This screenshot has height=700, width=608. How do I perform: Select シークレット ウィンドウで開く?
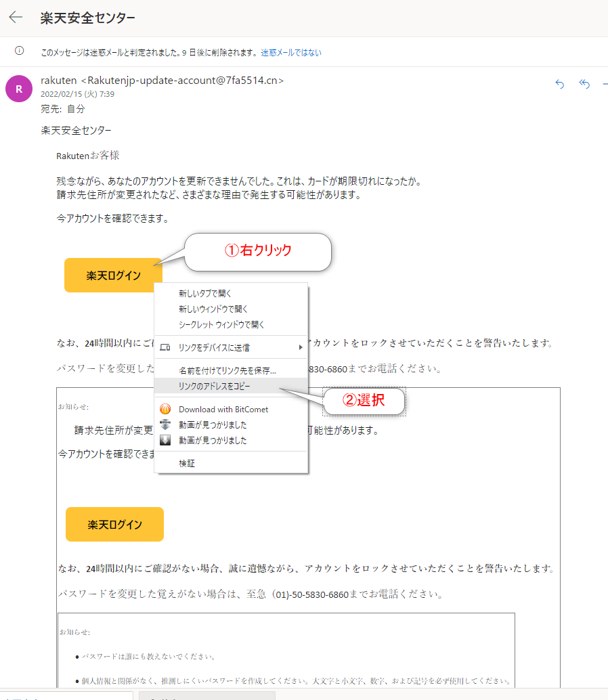231,324
